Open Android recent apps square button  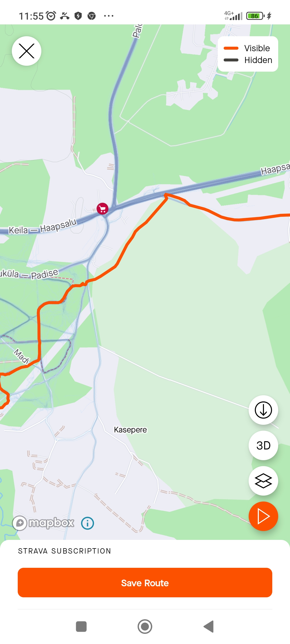coord(81,627)
